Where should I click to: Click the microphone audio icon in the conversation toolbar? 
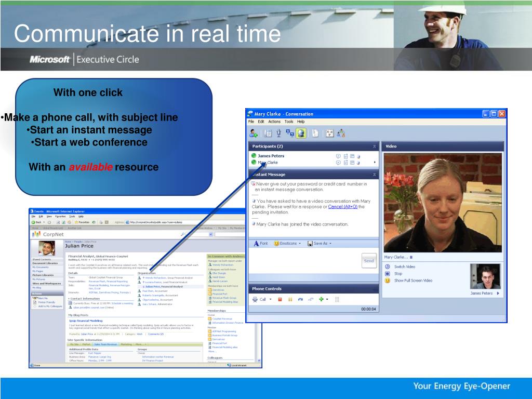click(x=278, y=134)
